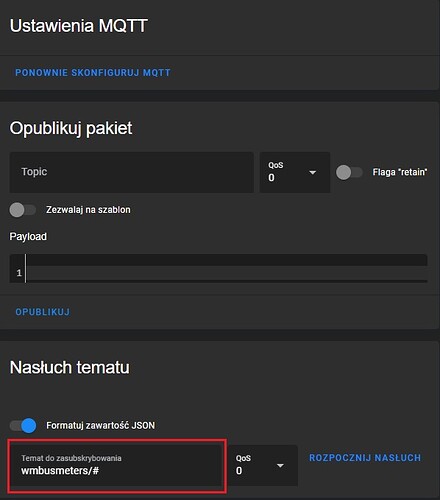Viewport: 440px width, 500px height.
Task: Click the arrow icon beside listen QoS
Action: point(280,465)
